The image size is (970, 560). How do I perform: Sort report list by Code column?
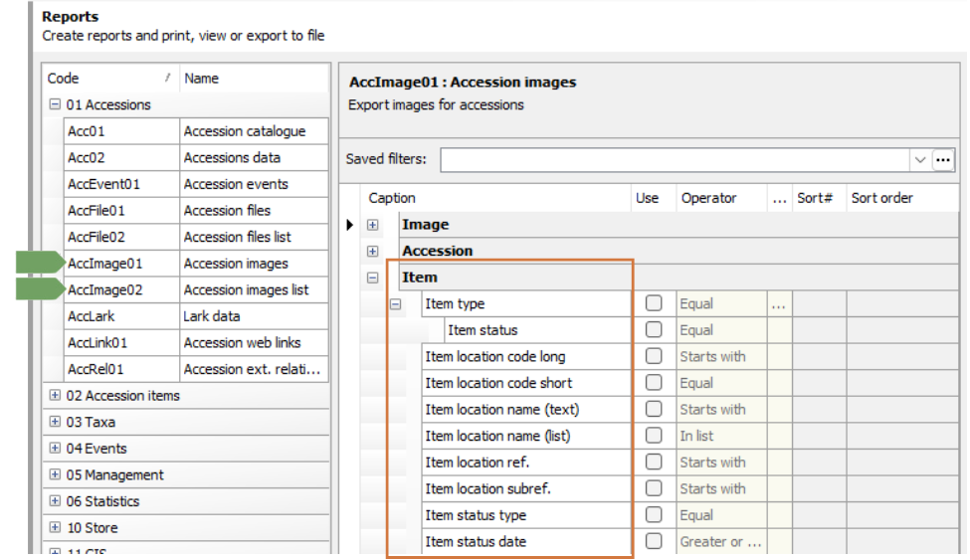[x=110, y=79]
